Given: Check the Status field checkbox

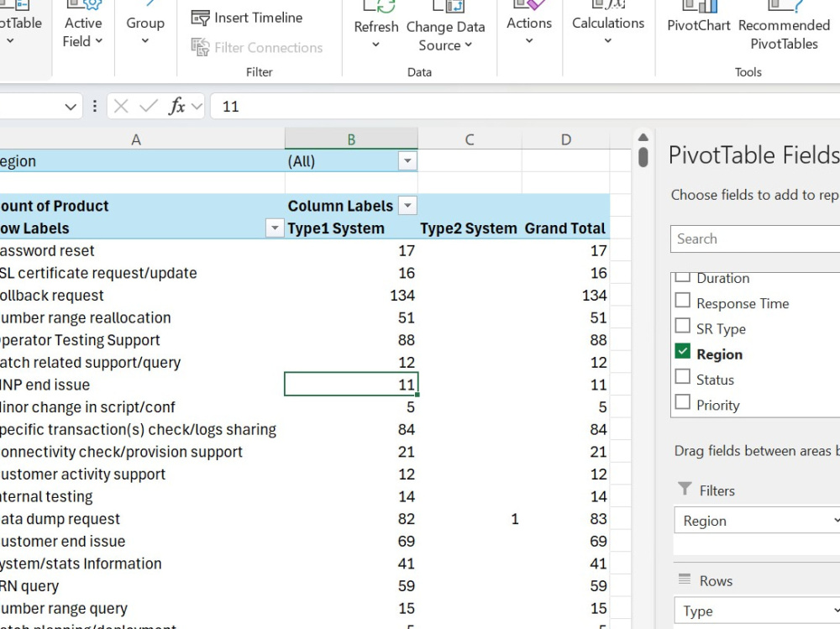Looking at the screenshot, I should [x=683, y=379].
